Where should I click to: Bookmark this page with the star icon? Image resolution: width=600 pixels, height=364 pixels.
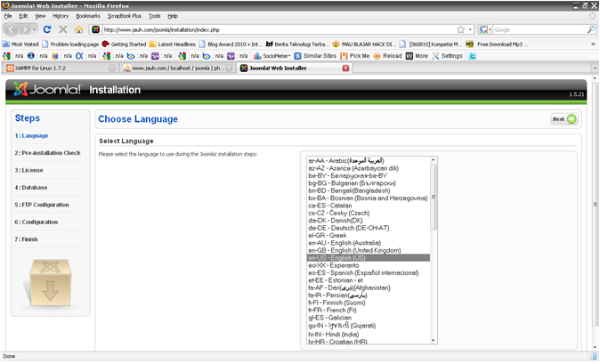coord(461,29)
